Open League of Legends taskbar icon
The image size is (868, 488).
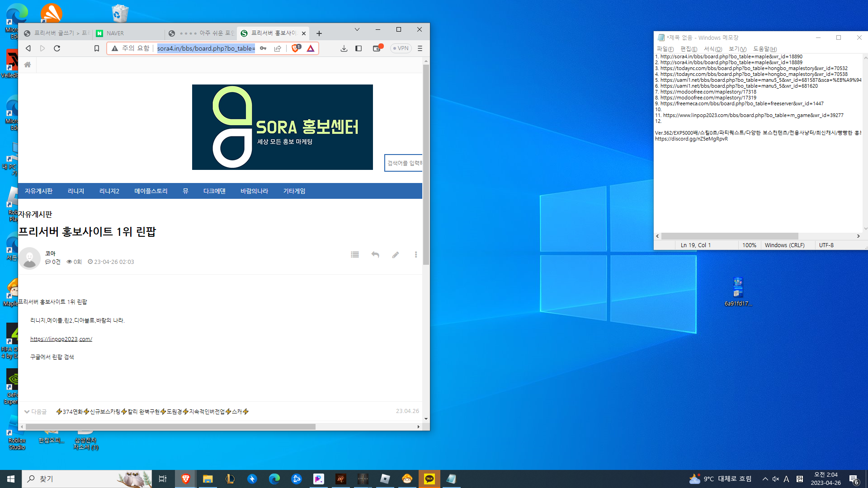coord(230,479)
